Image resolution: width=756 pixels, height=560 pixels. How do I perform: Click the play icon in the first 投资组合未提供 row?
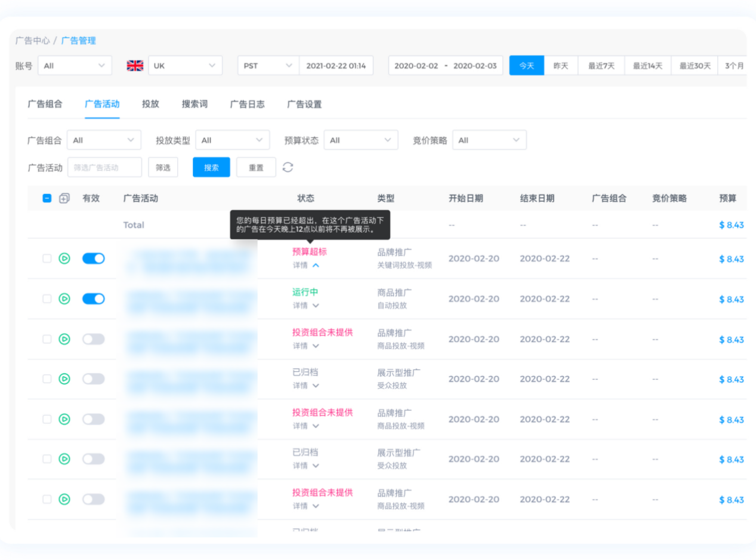[64, 339]
